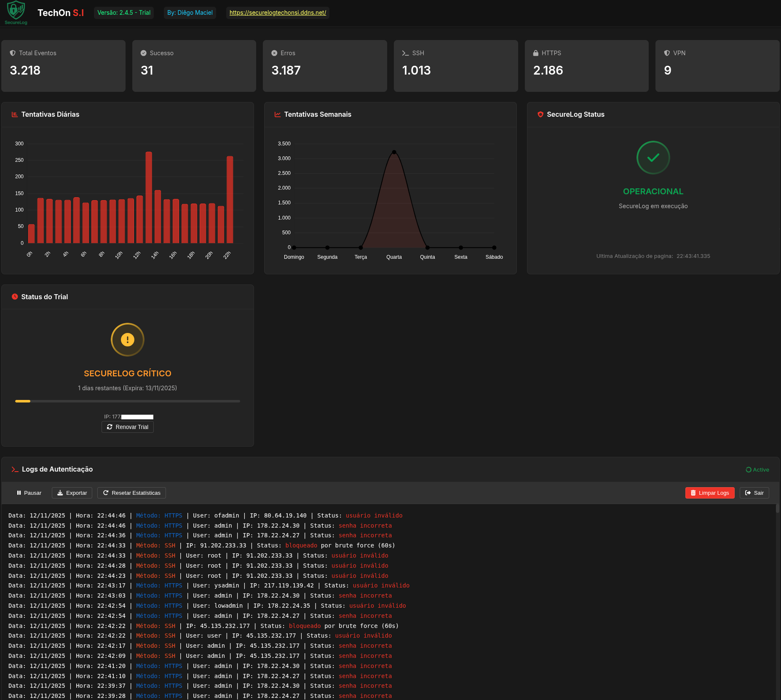Click the green operational checkmark icon

pyautogui.click(x=653, y=158)
